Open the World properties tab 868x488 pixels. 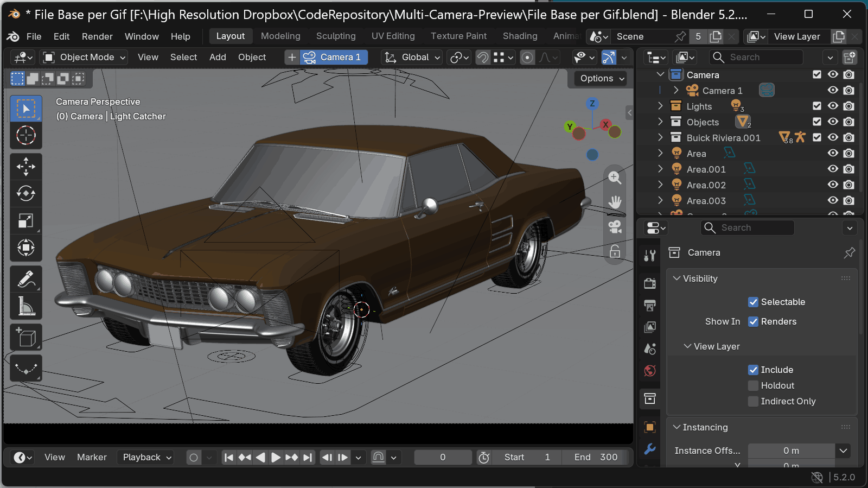(650, 371)
